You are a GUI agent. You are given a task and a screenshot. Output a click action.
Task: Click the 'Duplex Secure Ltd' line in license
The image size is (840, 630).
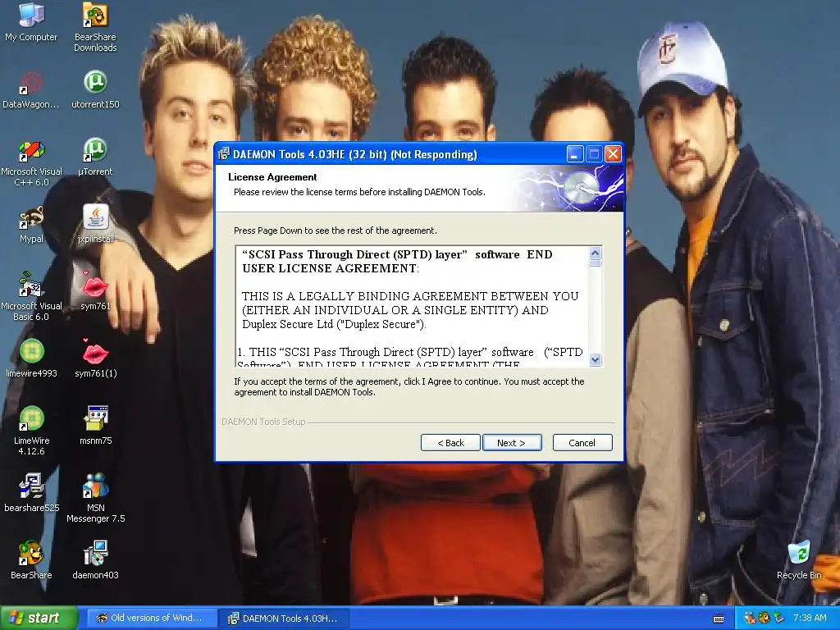334,324
